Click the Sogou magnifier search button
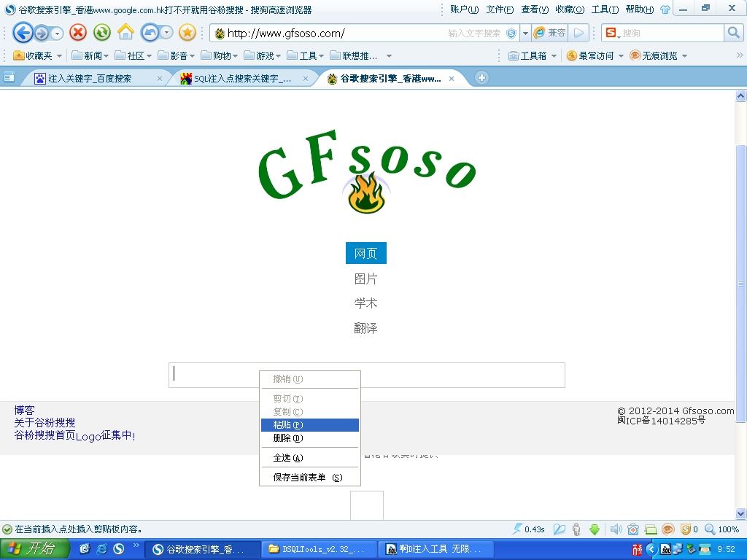The image size is (747, 560). pyautogui.click(x=734, y=33)
